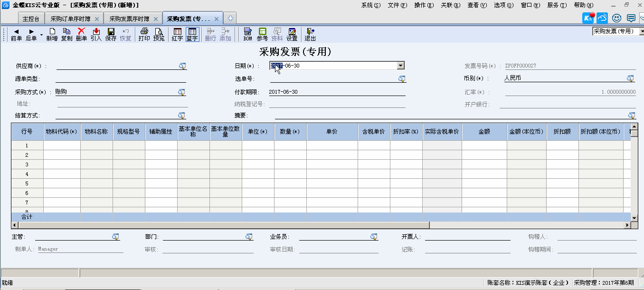Expand the 日期 date dropdown arrow
This screenshot has height=290, width=644.
[x=400, y=66]
